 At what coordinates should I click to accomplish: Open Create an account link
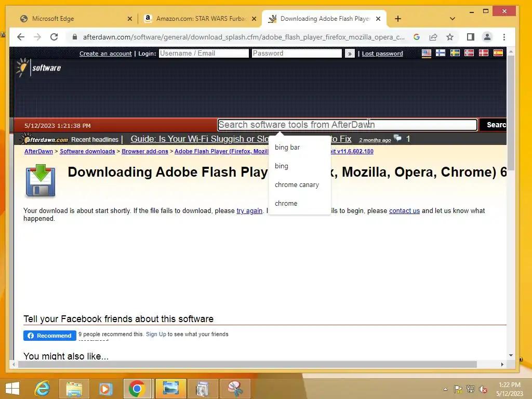coord(105,54)
